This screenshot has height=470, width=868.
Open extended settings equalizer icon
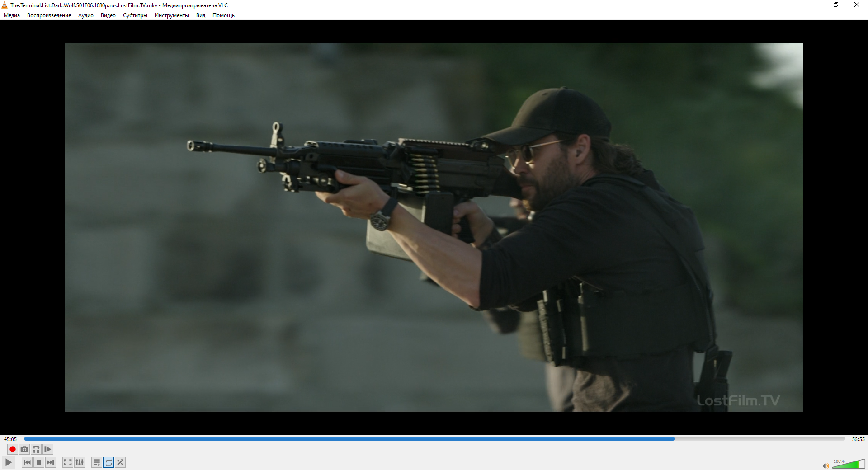80,462
